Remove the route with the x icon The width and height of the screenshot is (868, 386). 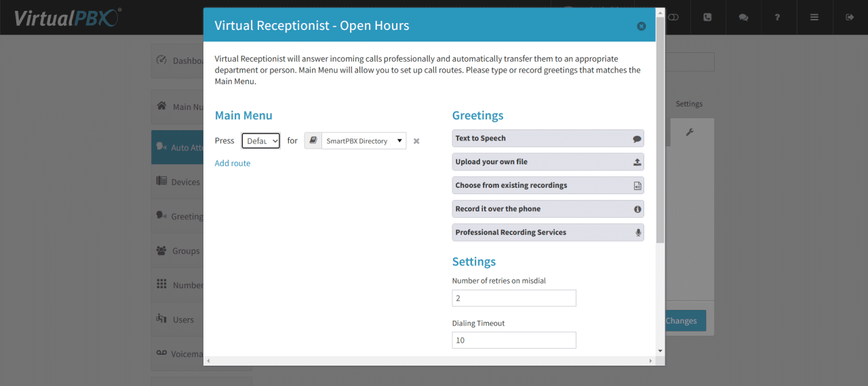coord(416,141)
